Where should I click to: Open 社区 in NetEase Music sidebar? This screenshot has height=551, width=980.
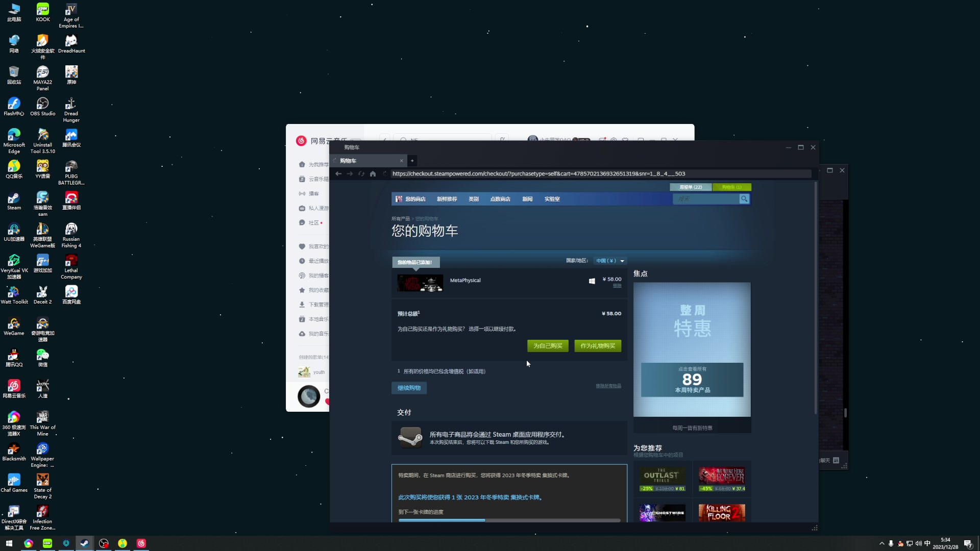tap(309, 223)
